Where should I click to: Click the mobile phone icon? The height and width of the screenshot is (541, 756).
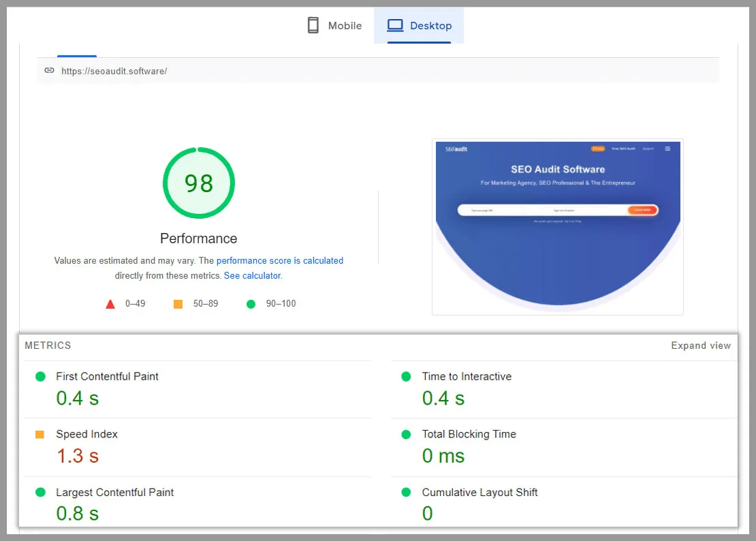(313, 25)
